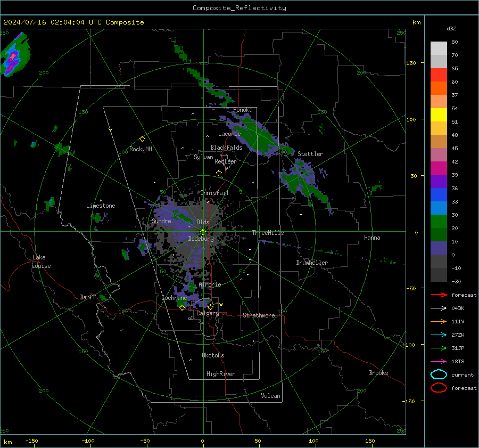Select the blue swatch between 36 and 33 dBZ
Image resolution: width=479 pixels, height=448 pixels.
(439, 195)
